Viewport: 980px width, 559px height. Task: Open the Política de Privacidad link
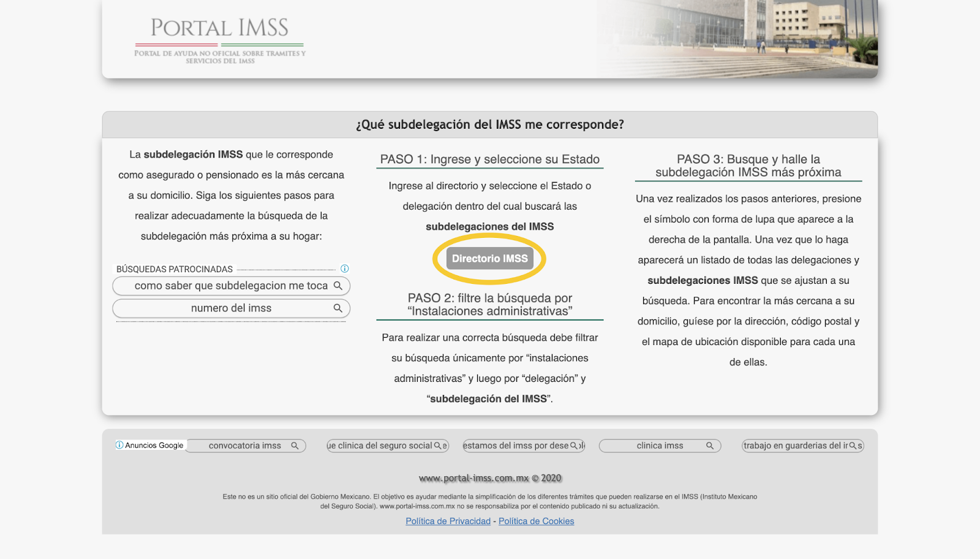(448, 521)
